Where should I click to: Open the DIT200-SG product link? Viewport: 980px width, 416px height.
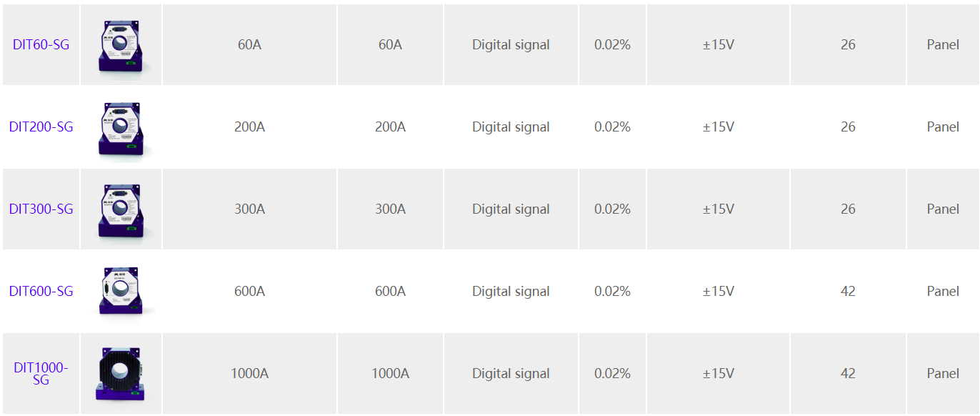pos(41,127)
